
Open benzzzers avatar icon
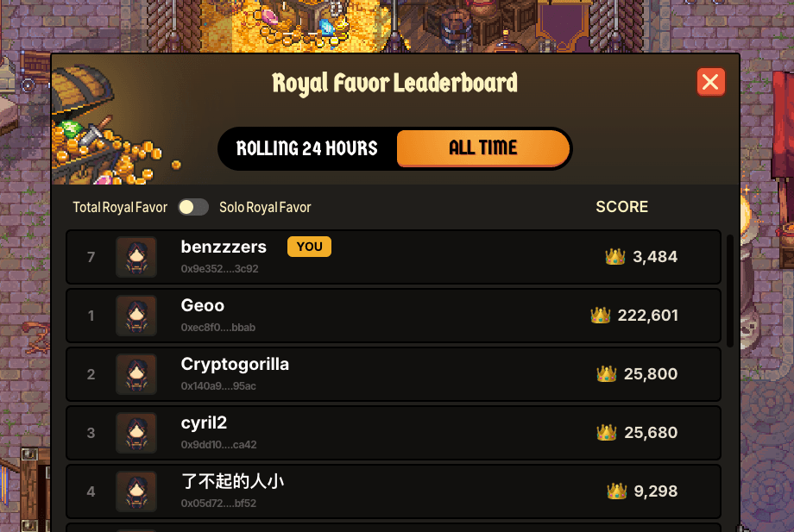136,257
